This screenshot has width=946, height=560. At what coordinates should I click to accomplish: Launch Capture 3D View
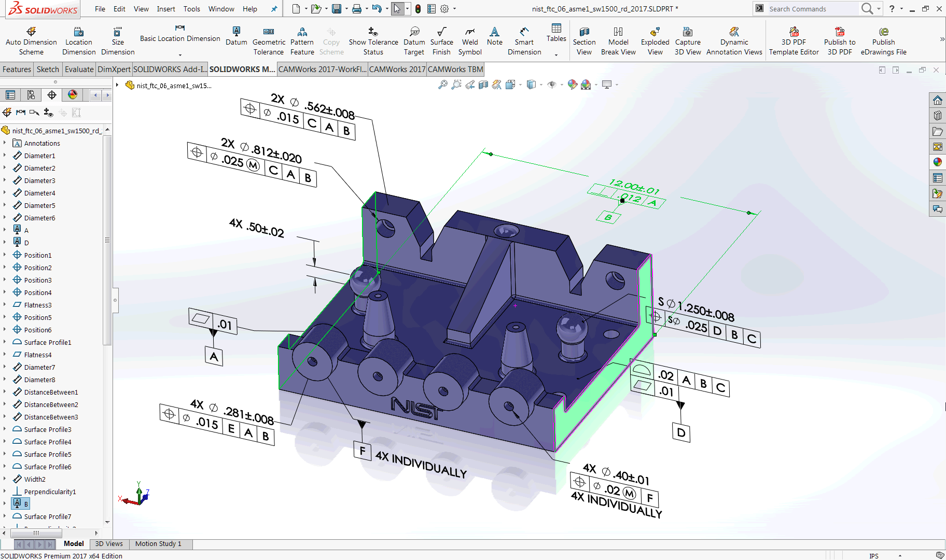[688, 39]
